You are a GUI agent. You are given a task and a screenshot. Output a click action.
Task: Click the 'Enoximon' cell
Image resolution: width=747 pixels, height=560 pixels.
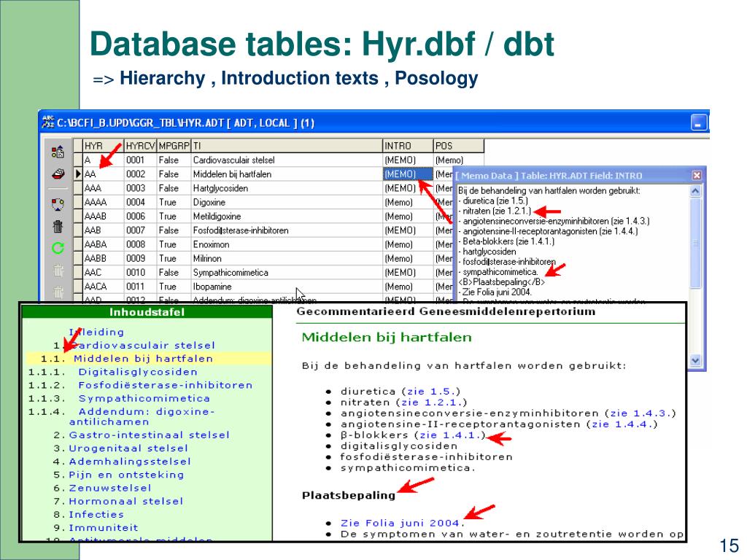[x=287, y=244]
